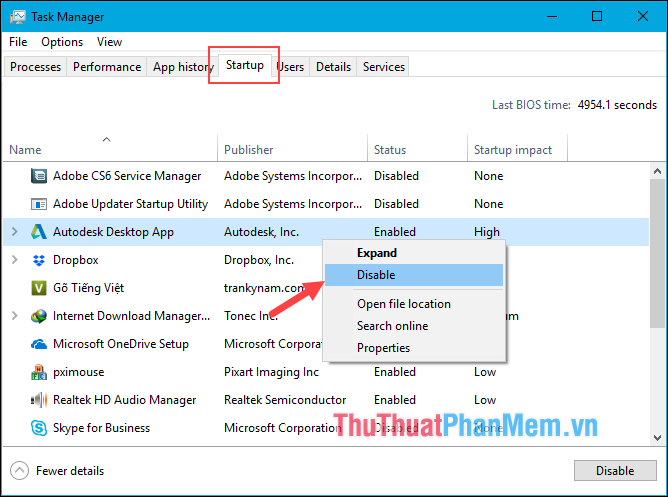Viewport: 668px width, 497px height.
Task: Click the Autodesk, Inc. publisher cell
Action: (262, 232)
